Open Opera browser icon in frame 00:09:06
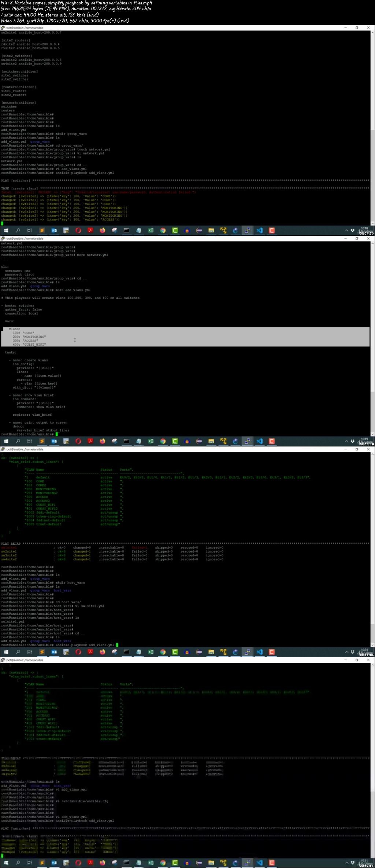The height and width of the screenshot is (868, 375). 78,652
